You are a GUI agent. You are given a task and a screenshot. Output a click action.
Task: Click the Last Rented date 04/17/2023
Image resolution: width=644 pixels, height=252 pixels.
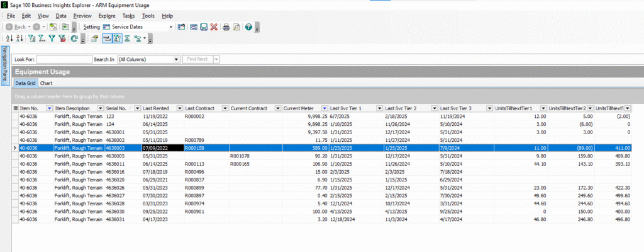coord(154,219)
